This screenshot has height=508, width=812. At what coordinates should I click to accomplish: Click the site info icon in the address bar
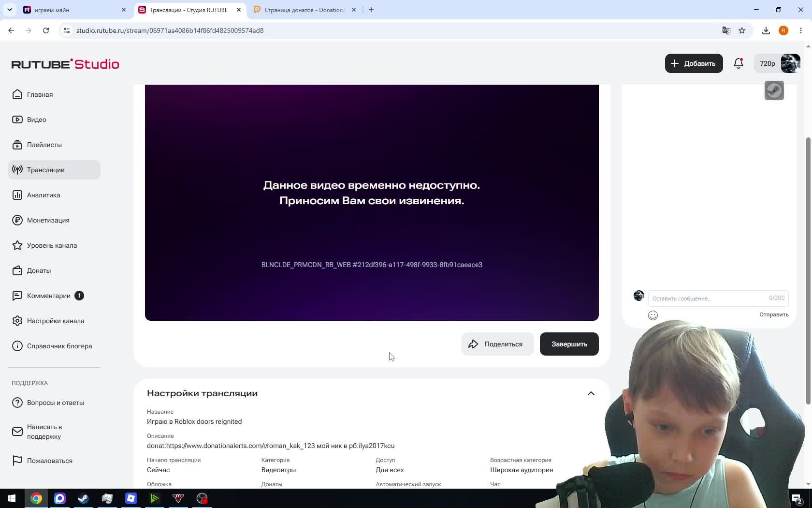tap(67, 30)
